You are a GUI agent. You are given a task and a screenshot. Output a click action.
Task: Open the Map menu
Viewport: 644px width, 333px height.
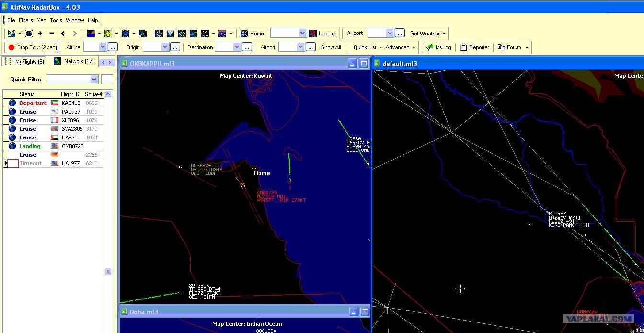pos(41,20)
